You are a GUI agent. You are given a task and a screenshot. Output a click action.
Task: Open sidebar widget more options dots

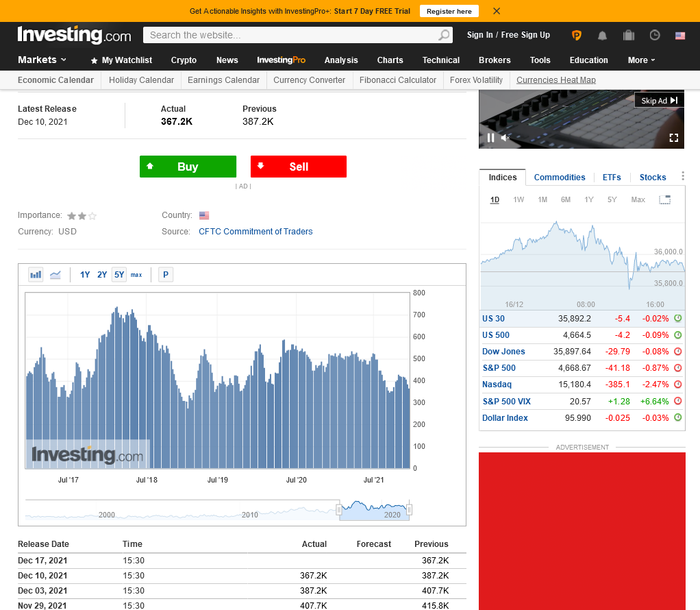683,176
